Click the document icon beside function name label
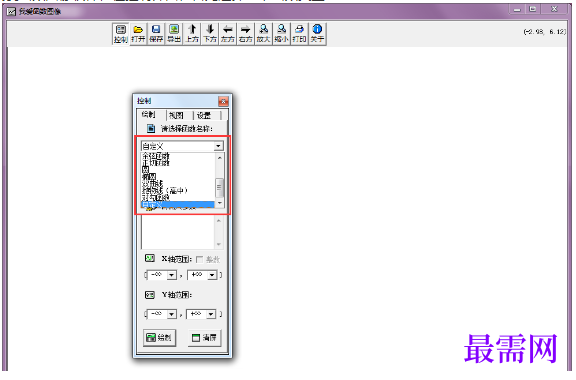This screenshot has height=380, width=576. pos(151,128)
